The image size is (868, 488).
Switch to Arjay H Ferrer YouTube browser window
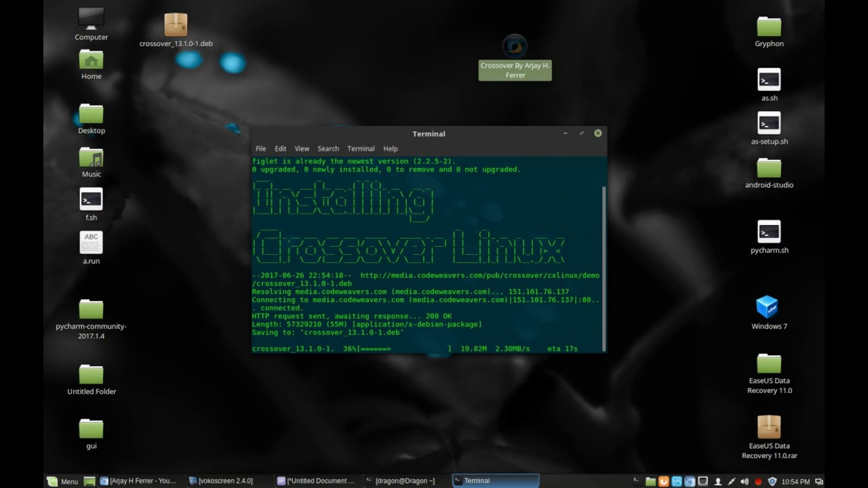point(139,481)
